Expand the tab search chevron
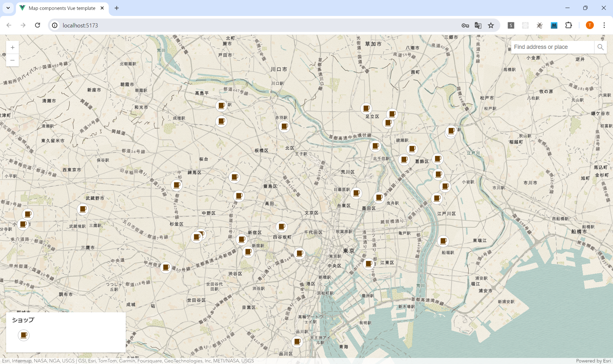 point(8,8)
